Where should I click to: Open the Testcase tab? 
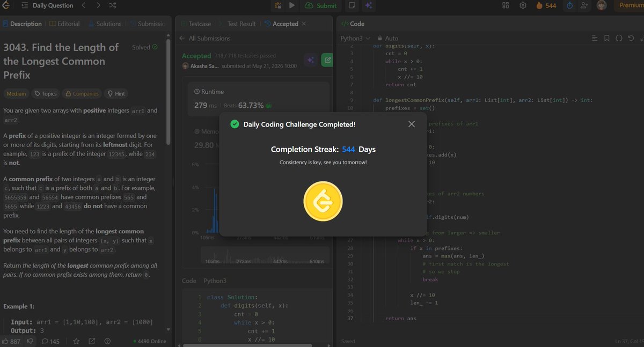pyautogui.click(x=196, y=24)
